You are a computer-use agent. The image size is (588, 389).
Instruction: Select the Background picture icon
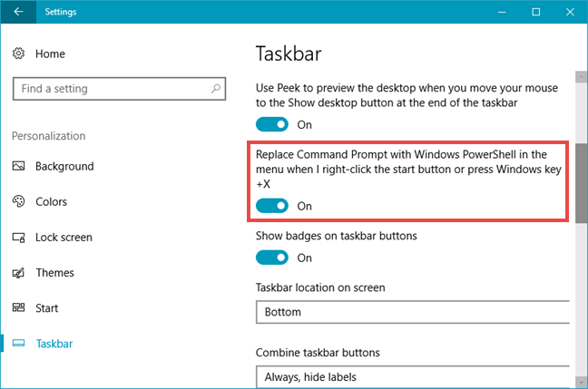click(x=18, y=166)
